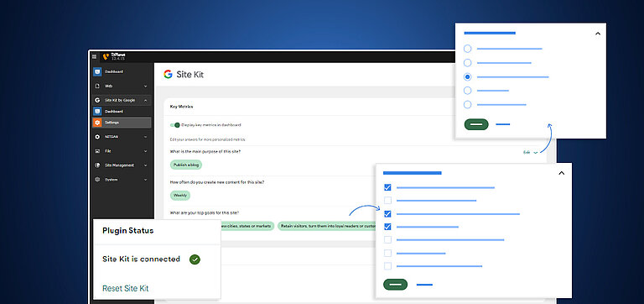Image resolution: width=644 pixels, height=304 pixels.
Task: Collapse the Site Kit by Google chevron
Action: (145, 101)
